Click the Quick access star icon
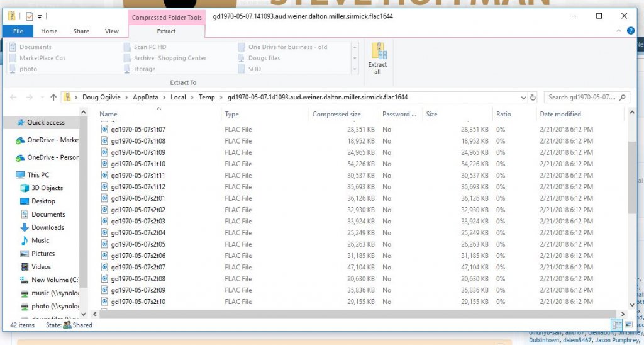The width and height of the screenshot is (644, 345). pos(21,123)
